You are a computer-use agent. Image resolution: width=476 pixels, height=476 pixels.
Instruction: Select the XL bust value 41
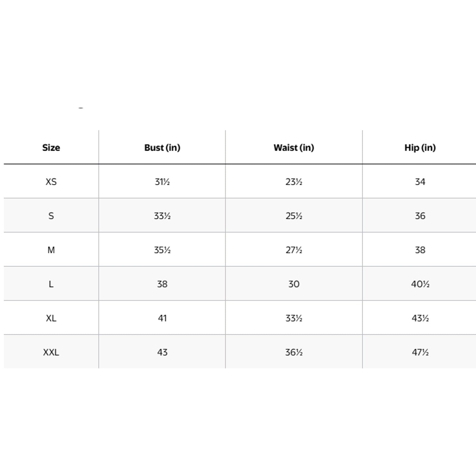click(x=162, y=318)
